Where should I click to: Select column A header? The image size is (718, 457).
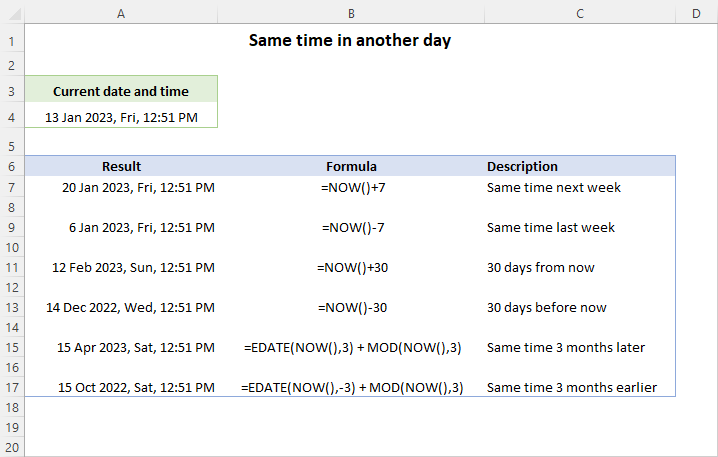pos(121,13)
